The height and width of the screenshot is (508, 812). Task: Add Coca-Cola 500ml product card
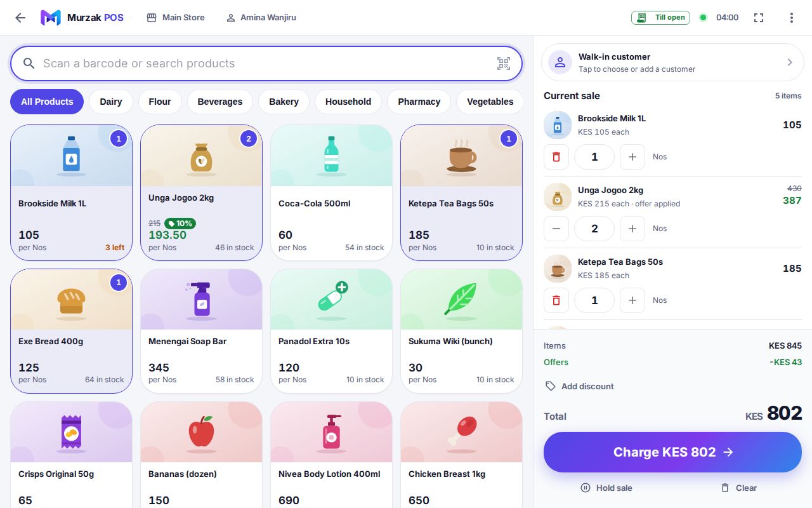click(x=331, y=192)
